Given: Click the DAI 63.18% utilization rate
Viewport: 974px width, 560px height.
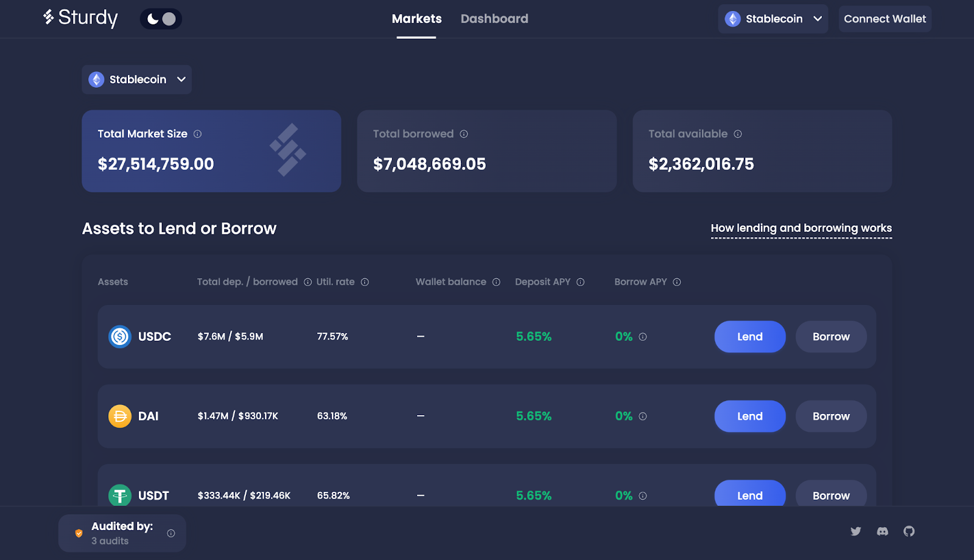Looking at the screenshot, I should coord(332,416).
